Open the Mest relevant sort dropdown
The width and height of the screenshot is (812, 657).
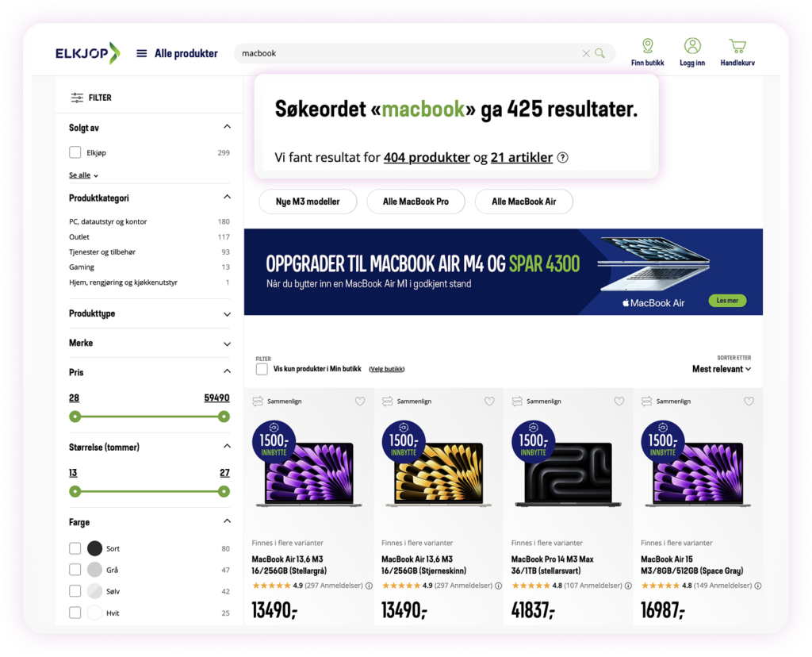pos(722,369)
